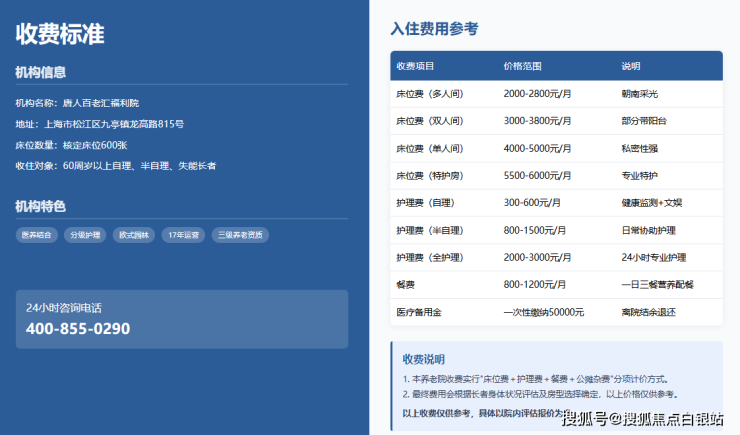Click the 5500-6000元/月 price cell
Image resolution: width=740 pixels, height=435 pixels.
tap(537, 176)
